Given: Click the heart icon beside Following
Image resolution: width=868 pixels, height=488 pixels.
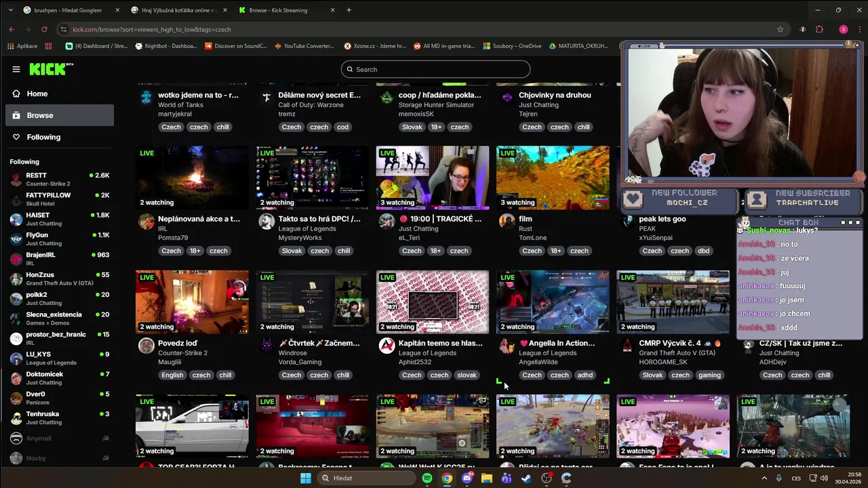Looking at the screenshot, I should (x=16, y=137).
